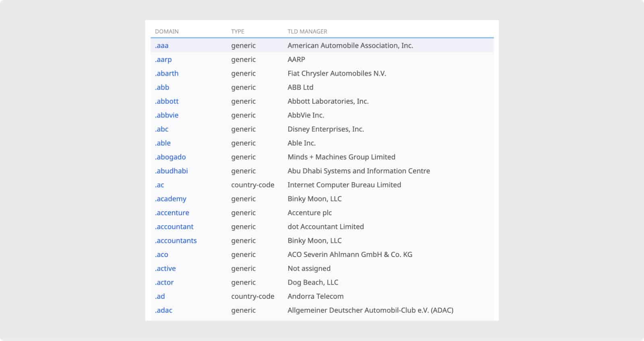
Task: Select 'Disney Enterprises, Inc.' cell
Action: click(x=326, y=129)
